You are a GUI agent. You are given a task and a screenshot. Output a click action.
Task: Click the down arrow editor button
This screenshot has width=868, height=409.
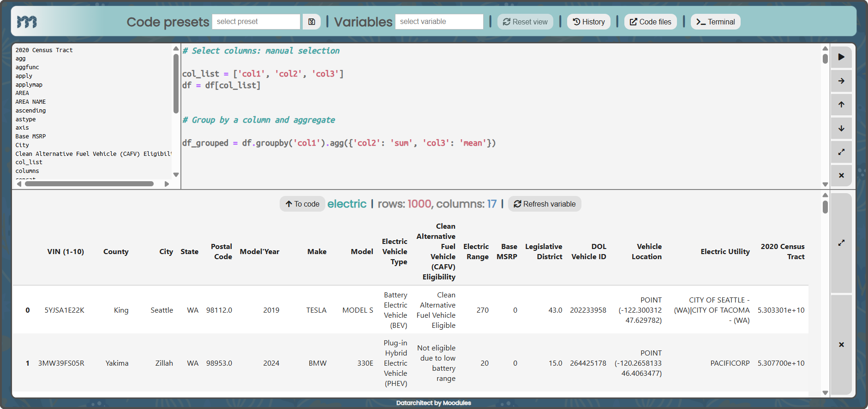tap(841, 128)
